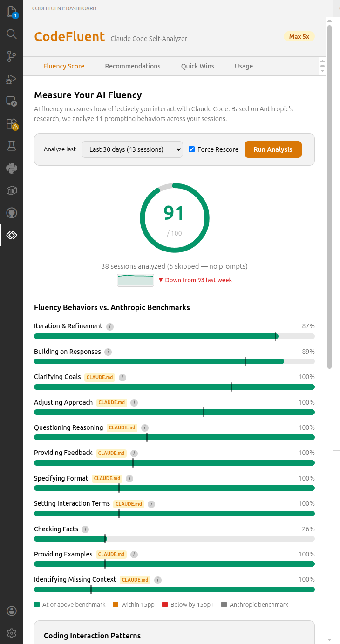The height and width of the screenshot is (644, 340).
Task: Click the active CodeFluent sidebar icon
Action: 11,235
